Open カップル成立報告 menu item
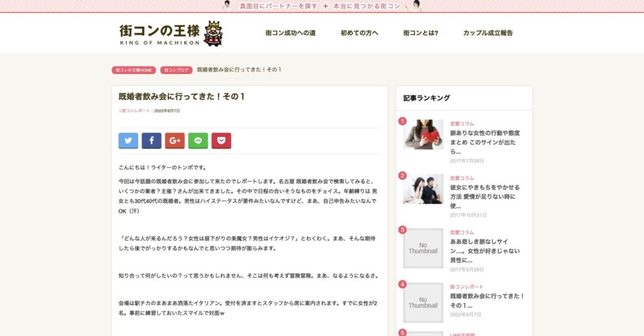644x336 pixels. 488,33
